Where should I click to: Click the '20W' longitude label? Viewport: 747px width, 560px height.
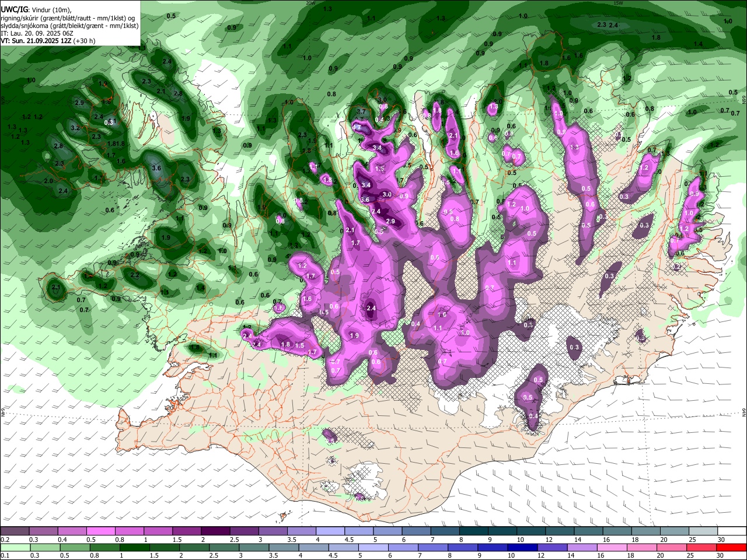click(x=310, y=3)
